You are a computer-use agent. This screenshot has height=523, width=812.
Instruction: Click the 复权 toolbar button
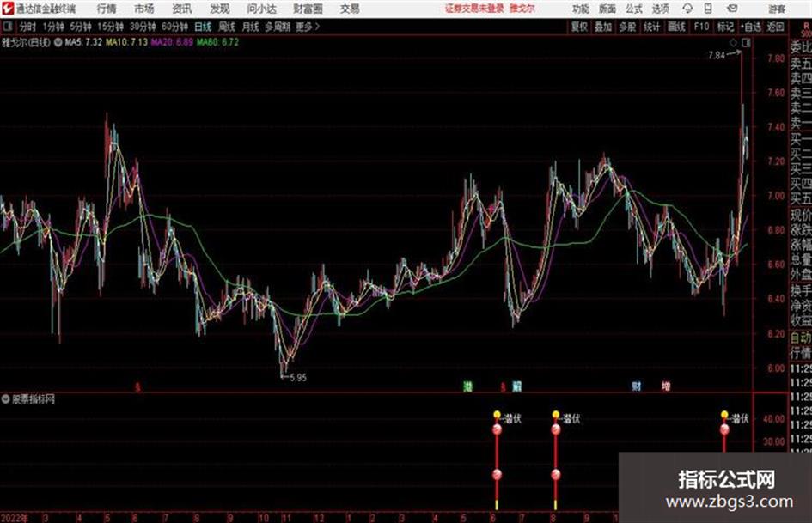pyautogui.click(x=579, y=27)
